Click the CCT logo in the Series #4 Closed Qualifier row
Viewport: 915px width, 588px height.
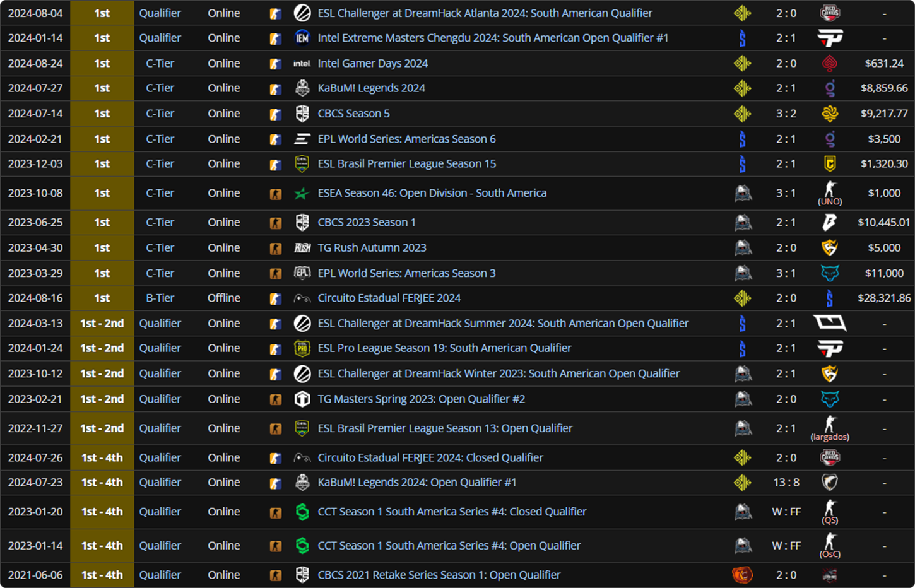coord(302,512)
